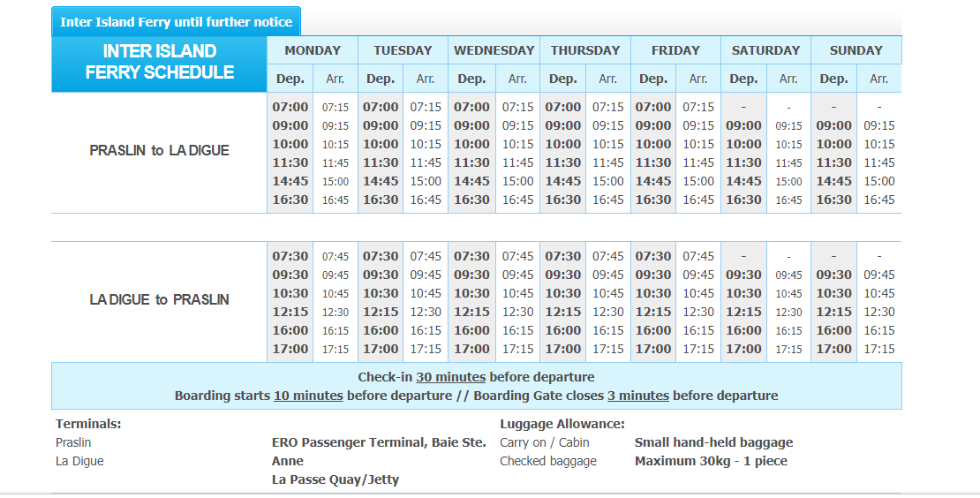Open the Inter Island Ferry until further notice tab
980x498 pixels.
click(x=176, y=22)
